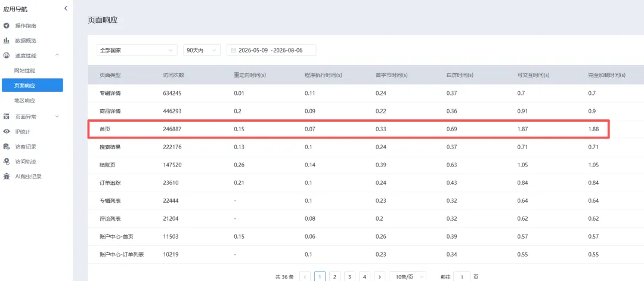Click the page error icon beside 页面异常

click(x=6, y=117)
